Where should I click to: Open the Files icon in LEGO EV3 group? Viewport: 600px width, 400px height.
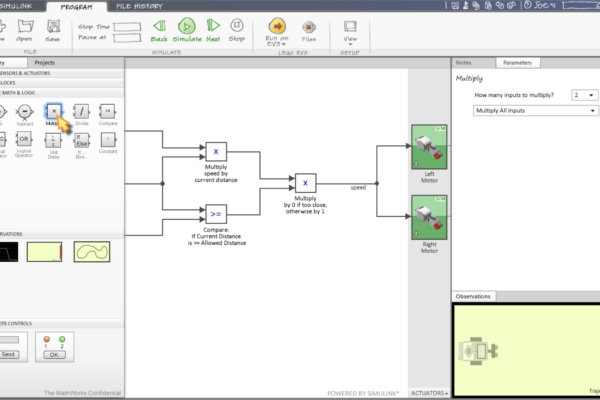(309, 28)
